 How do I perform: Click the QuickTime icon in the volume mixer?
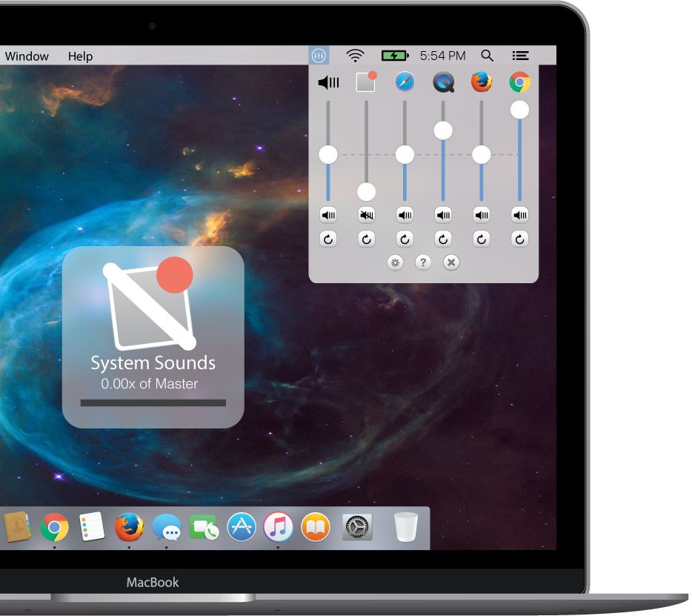click(442, 82)
